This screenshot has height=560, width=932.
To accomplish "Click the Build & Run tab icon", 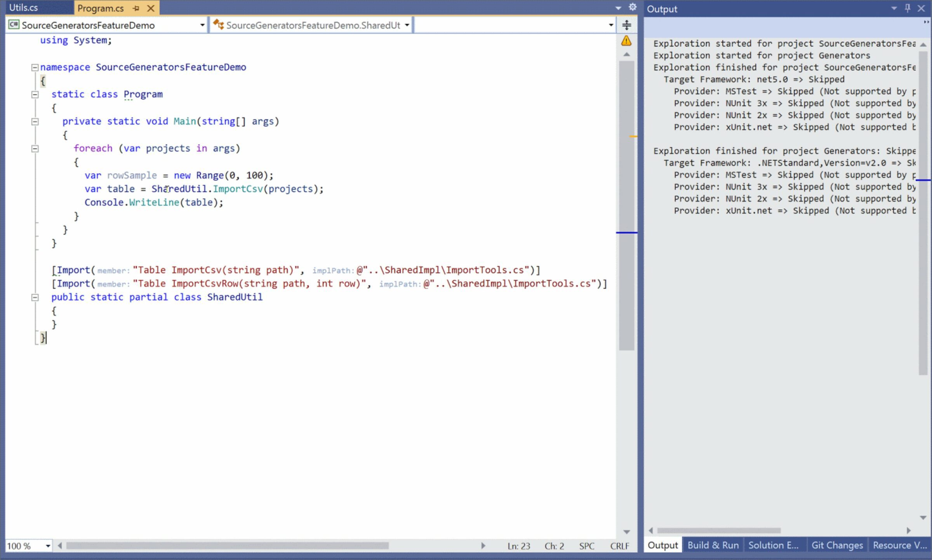I will pos(712,545).
